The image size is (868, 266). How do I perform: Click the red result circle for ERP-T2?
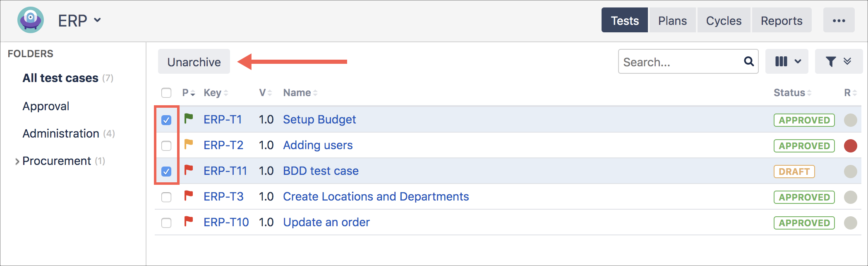coord(850,146)
